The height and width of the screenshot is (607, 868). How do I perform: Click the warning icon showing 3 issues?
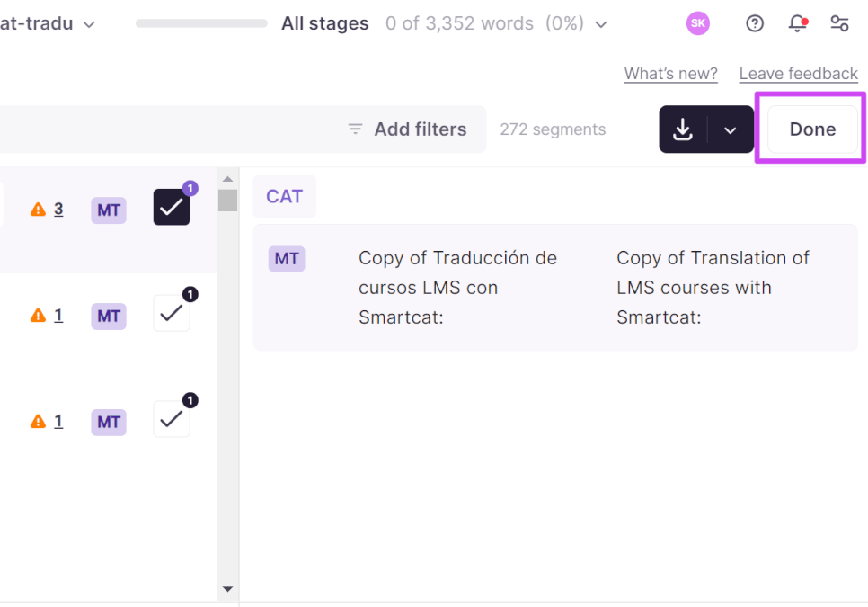[39, 210]
